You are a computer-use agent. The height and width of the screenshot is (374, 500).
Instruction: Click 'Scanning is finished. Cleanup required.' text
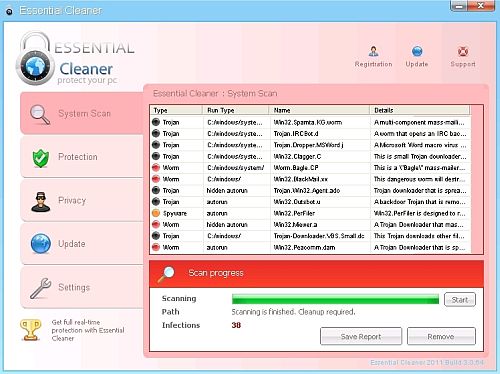tap(293, 312)
